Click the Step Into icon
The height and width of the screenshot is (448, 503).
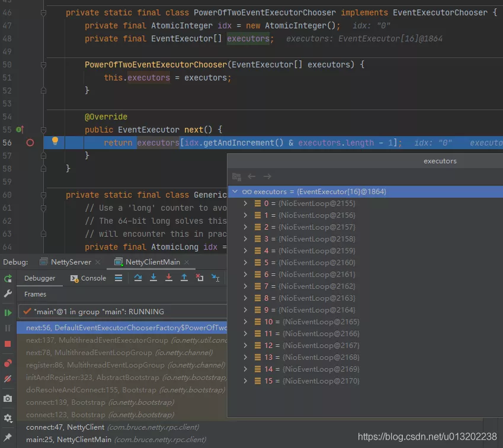[153, 278]
